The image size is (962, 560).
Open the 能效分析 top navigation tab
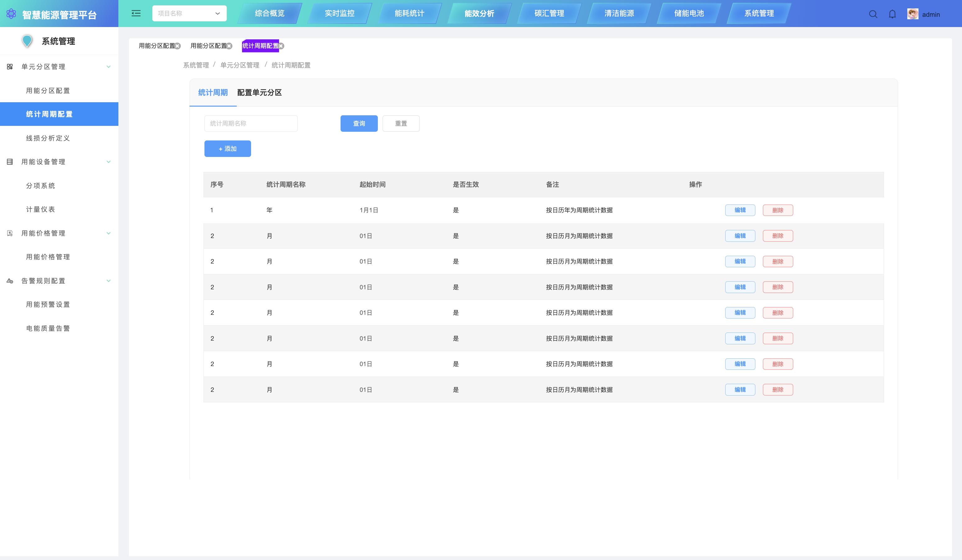pos(479,13)
